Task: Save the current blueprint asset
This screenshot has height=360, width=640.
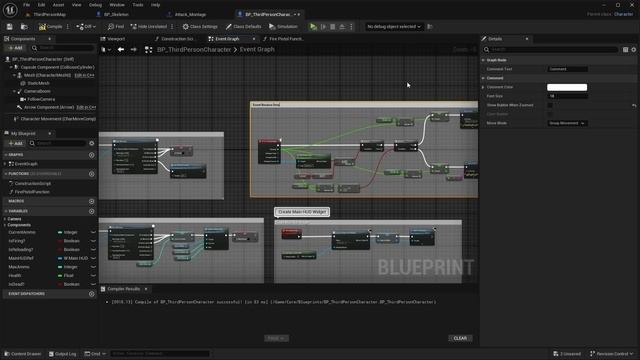Action: point(9,27)
